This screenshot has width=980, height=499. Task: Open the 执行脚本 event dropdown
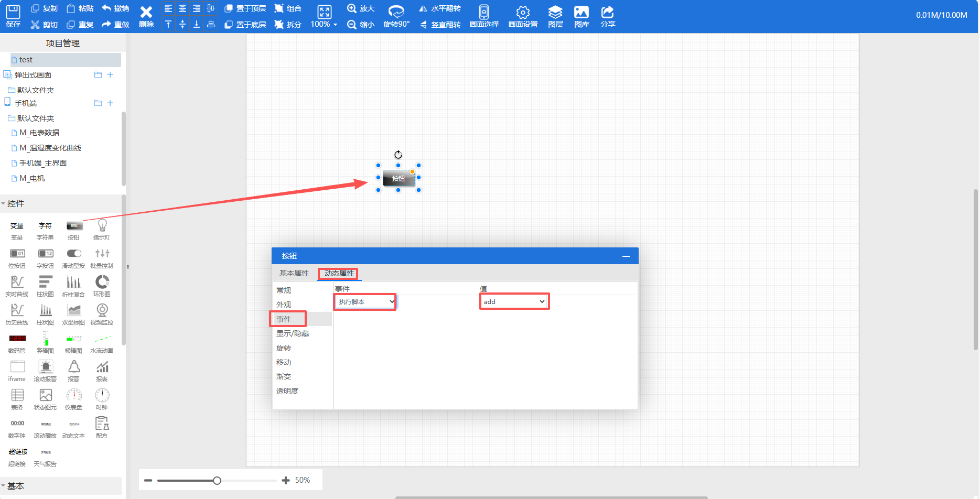coord(365,302)
